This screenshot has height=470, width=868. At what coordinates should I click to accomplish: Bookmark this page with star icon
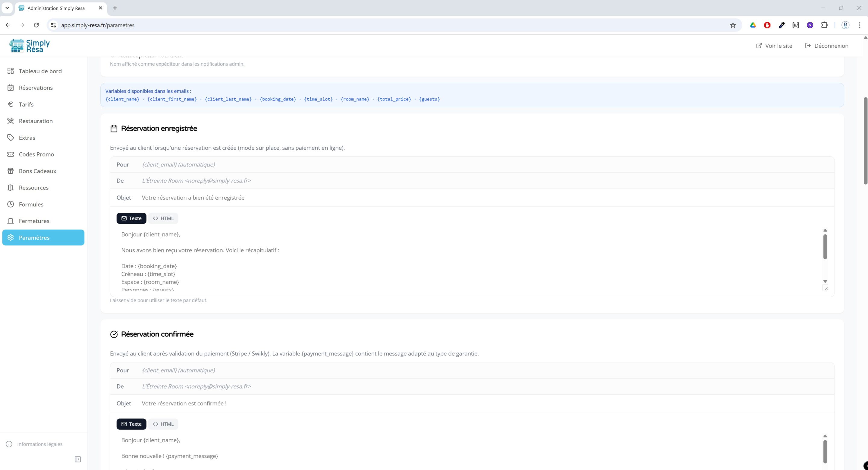(733, 25)
